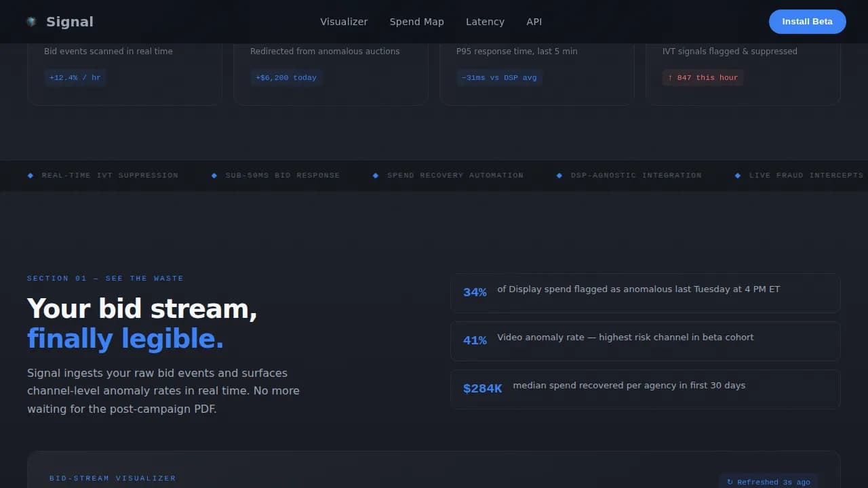Screen dimensions: 868x488
Task: Select the +$6,200 today badge
Action: click(x=286, y=78)
